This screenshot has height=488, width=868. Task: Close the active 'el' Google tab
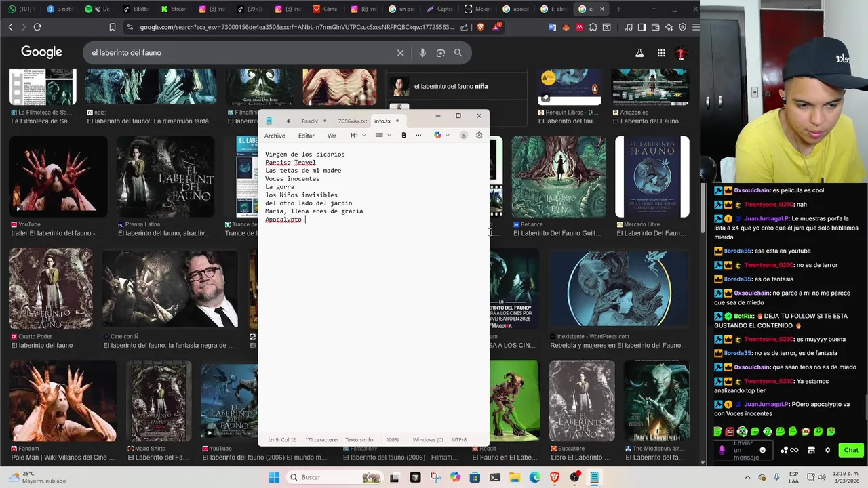tap(601, 9)
